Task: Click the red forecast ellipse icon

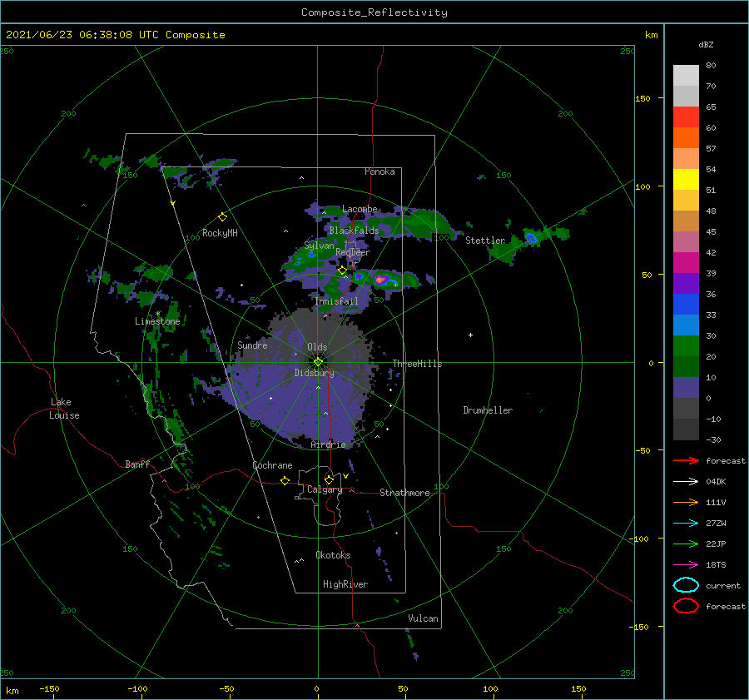Action: pyautogui.click(x=686, y=606)
